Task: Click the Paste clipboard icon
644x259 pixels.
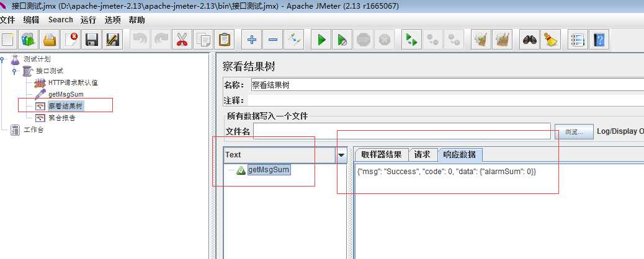Action: point(224,40)
